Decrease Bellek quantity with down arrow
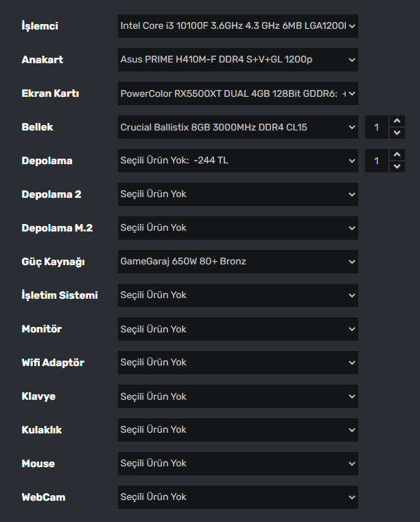 [x=397, y=133]
